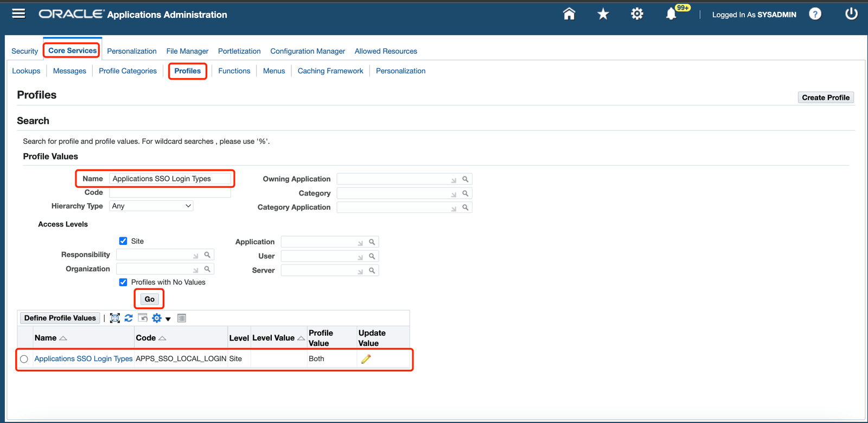Sort by Level Value column arrow
Viewport: 868px width, 423px height.
(301, 338)
